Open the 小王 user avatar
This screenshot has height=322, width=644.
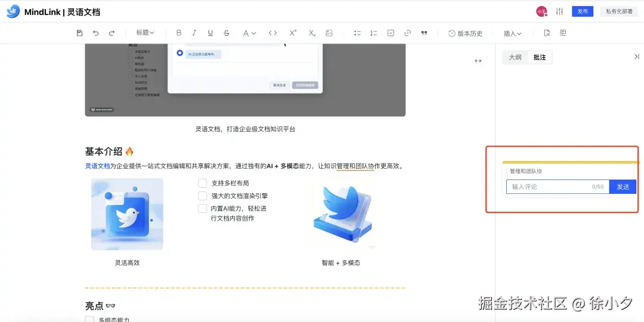pyautogui.click(x=541, y=11)
